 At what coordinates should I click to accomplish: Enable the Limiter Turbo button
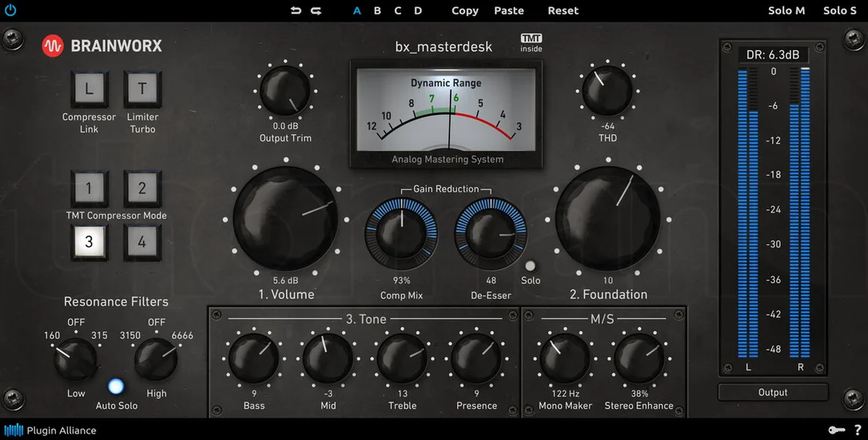click(x=142, y=89)
